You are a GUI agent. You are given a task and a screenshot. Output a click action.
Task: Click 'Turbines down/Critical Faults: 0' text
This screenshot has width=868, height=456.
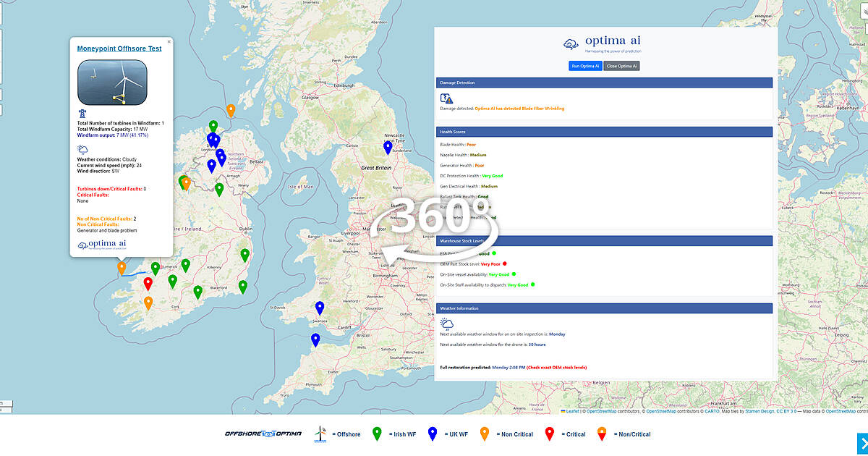[112, 189]
